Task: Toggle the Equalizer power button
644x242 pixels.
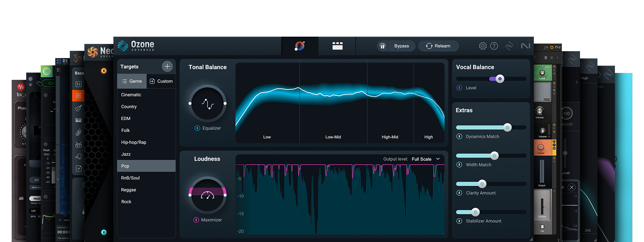Action: 197,128
